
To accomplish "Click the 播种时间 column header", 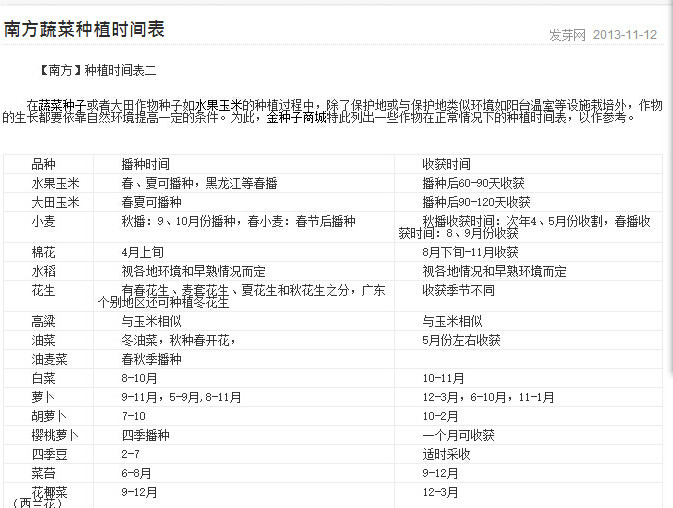I will (146, 164).
